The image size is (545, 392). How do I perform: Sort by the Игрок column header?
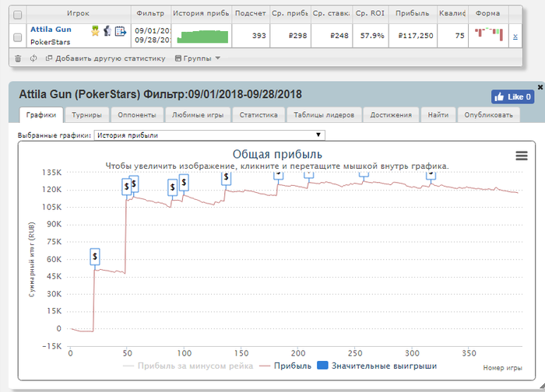click(79, 13)
